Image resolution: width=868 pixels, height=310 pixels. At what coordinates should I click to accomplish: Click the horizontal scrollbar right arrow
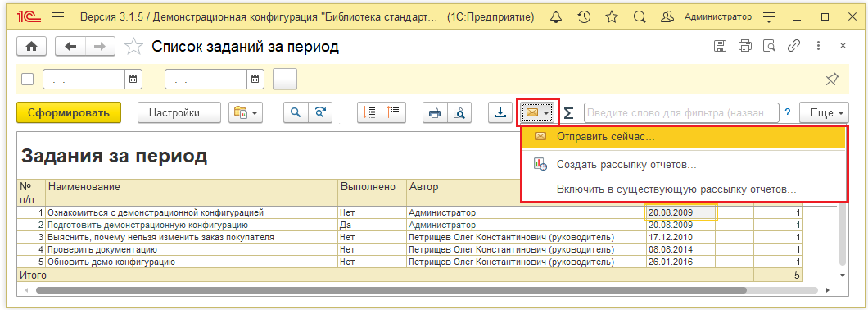pyautogui.click(x=828, y=290)
